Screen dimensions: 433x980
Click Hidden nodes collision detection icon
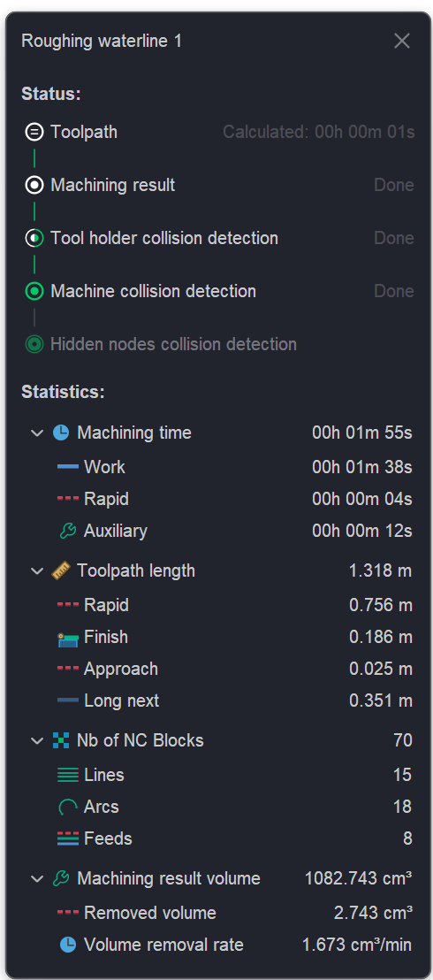click(x=34, y=344)
